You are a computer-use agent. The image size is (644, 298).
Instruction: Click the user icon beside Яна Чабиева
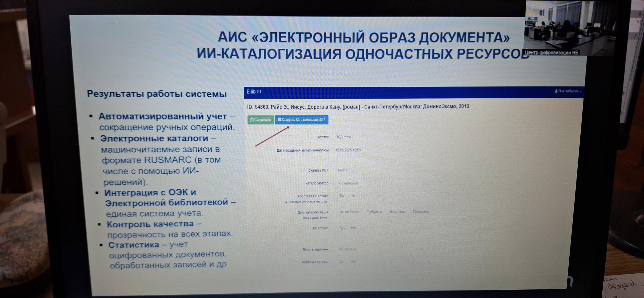click(x=556, y=91)
